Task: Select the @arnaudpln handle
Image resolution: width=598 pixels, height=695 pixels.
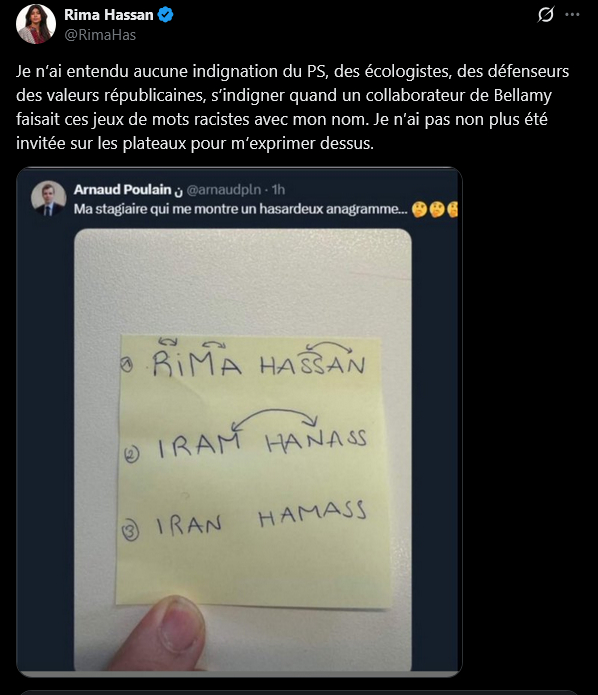Action: [x=224, y=190]
